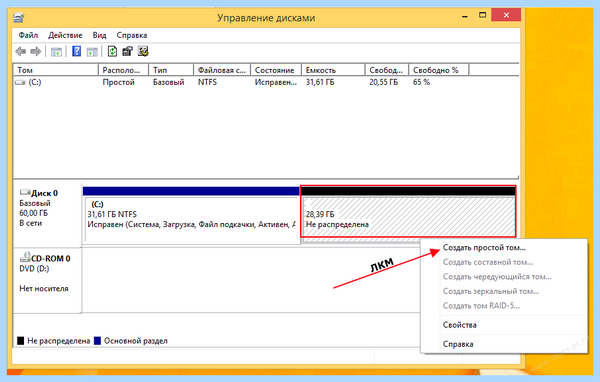Maximize the Управление дисками window

483,15
